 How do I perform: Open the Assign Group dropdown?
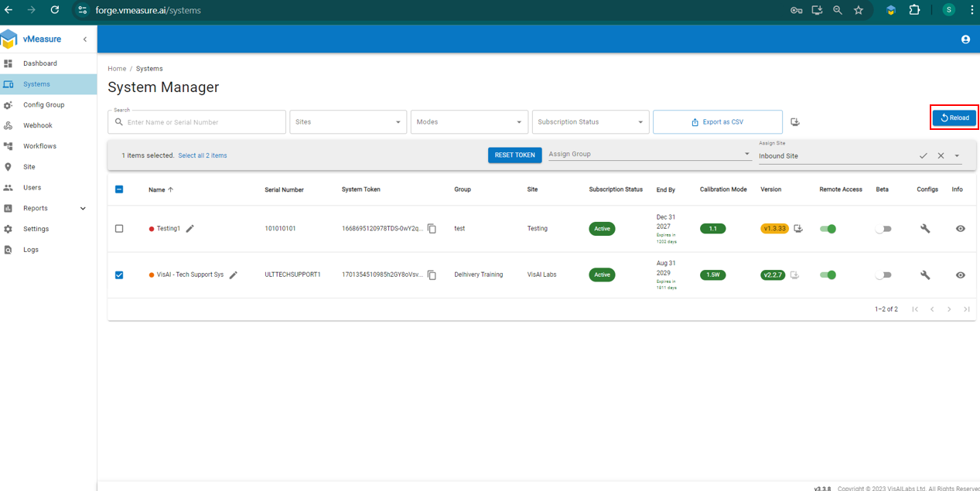(x=648, y=155)
